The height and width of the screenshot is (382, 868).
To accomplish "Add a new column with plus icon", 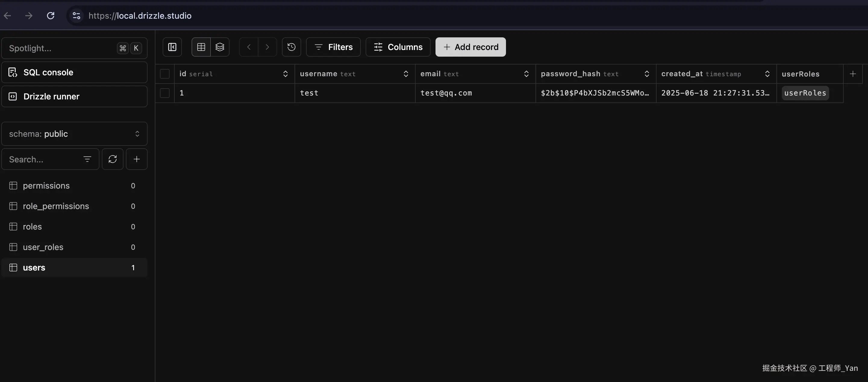I will coord(853,74).
